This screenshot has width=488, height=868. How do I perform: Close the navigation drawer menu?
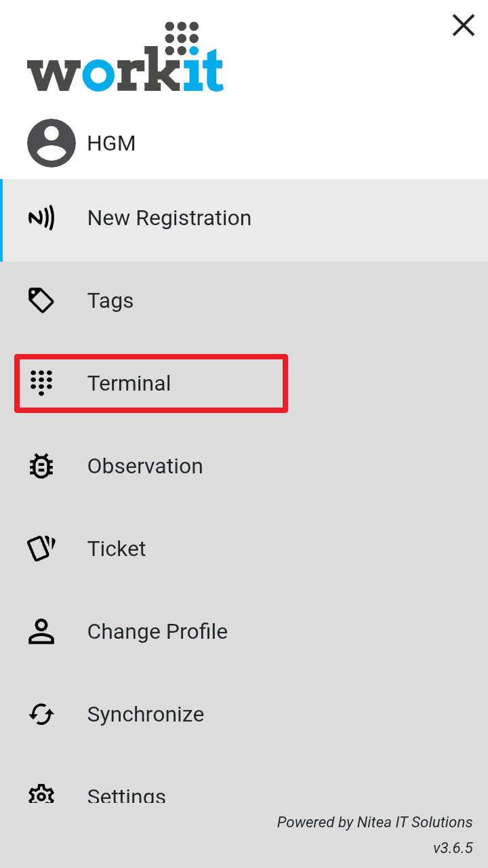[x=464, y=26]
